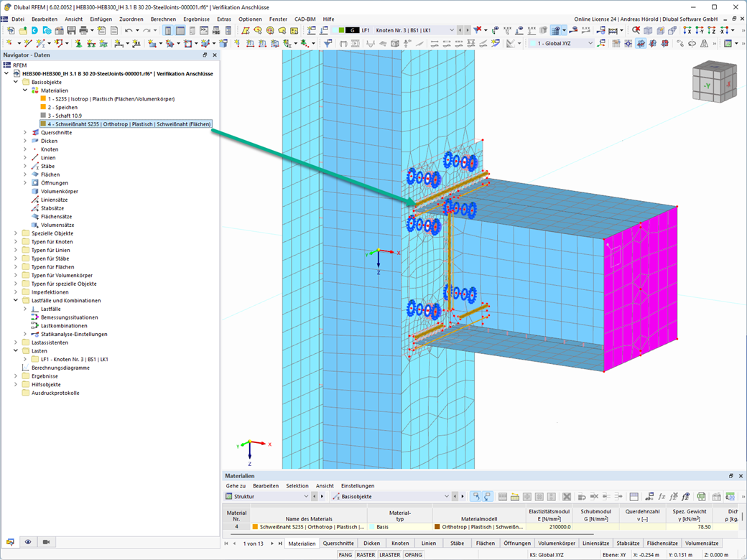
Task: Click the video camera views icon
Action: [x=46, y=542]
